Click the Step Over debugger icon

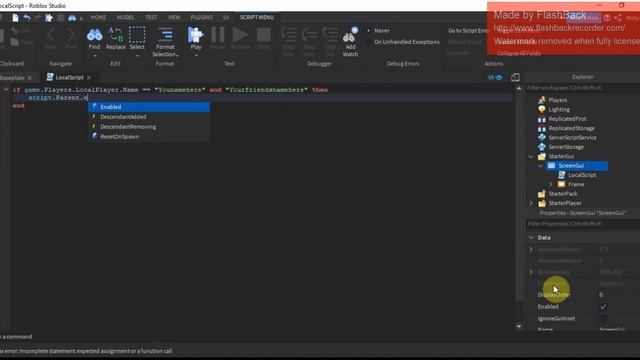(310, 36)
